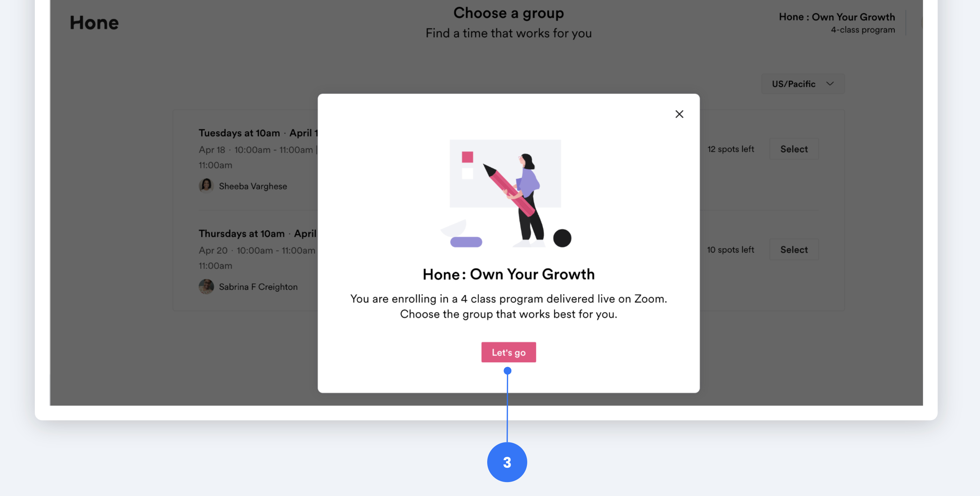Select the Tuesdays at 10am group
The image size is (980, 496).
pos(794,149)
